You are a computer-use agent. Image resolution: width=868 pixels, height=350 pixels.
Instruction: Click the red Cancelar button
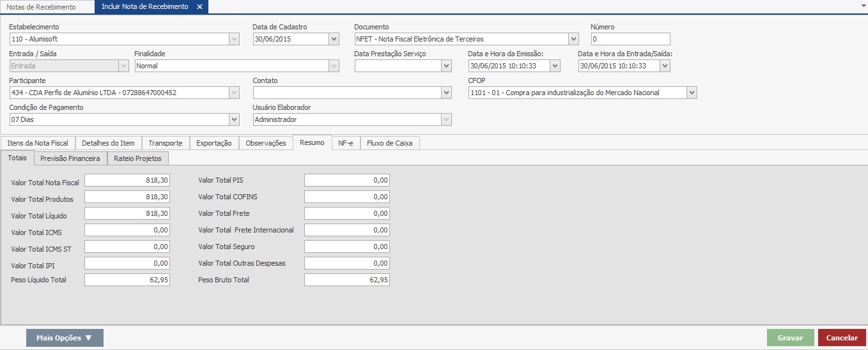pyautogui.click(x=842, y=338)
